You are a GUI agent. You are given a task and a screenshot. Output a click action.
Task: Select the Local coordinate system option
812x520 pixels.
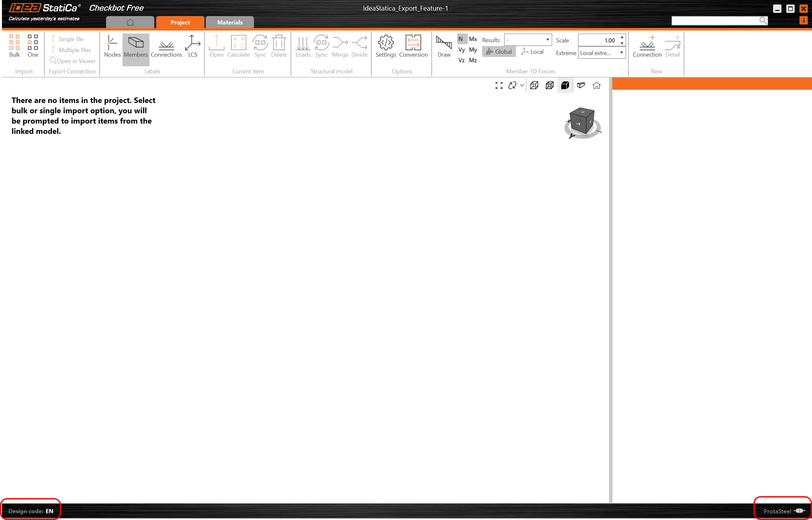click(532, 52)
